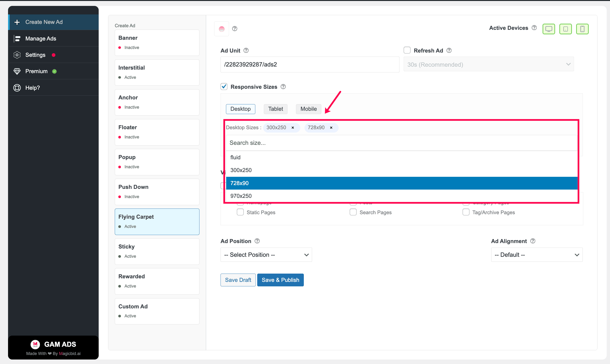Click the Manage Ads list icon
610x364 pixels.
click(17, 39)
